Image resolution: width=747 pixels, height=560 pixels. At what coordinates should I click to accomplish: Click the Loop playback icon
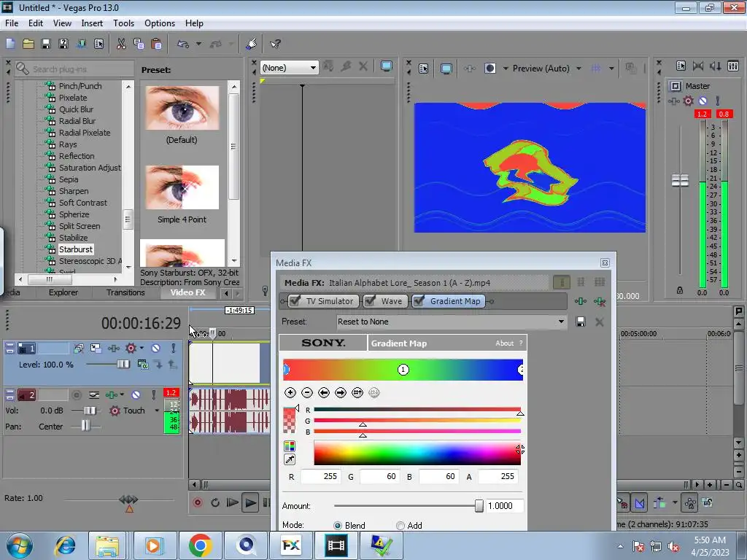click(x=215, y=502)
